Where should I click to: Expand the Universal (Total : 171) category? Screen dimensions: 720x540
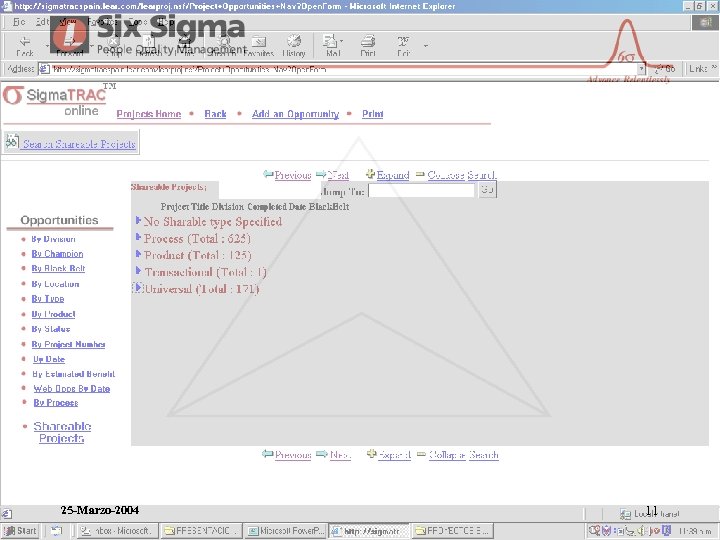point(138,288)
